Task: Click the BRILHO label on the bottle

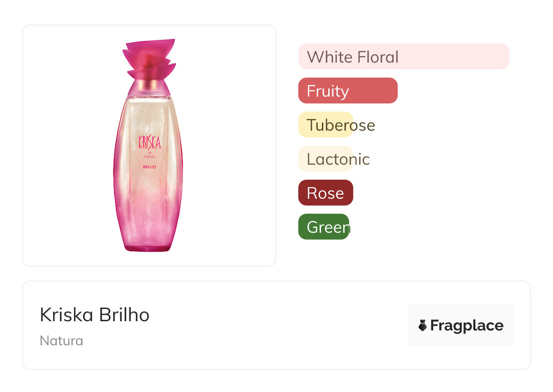Action: tap(149, 167)
